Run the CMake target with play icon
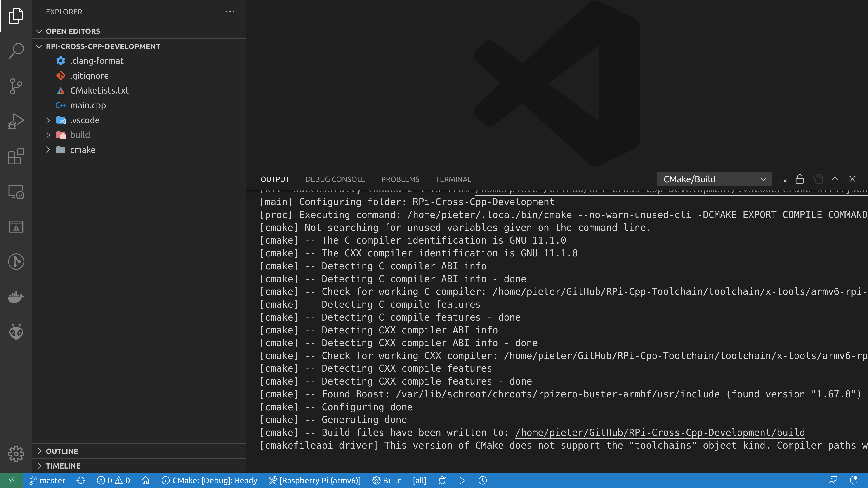The width and height of the screenshot is (868, 488). pos(462,480)
